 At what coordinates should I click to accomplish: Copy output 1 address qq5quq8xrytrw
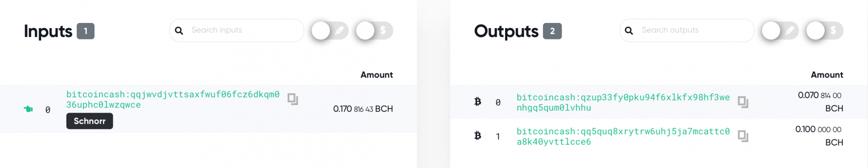coord(743,136)
